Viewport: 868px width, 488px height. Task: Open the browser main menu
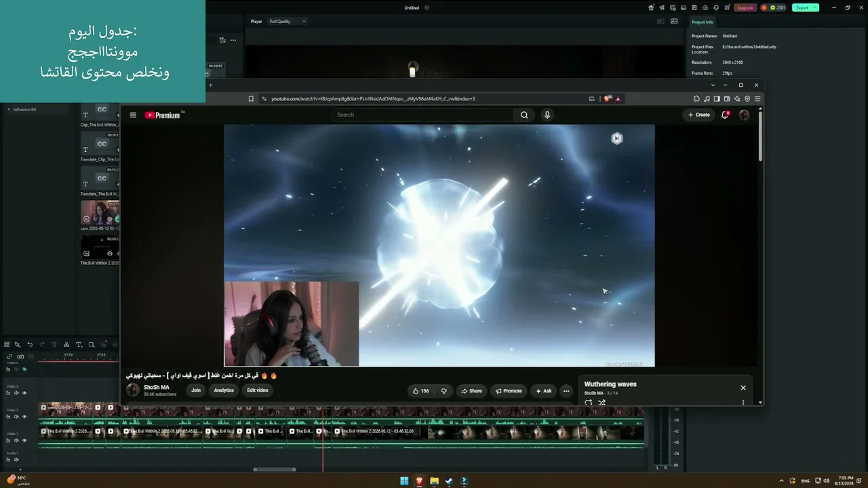coord(757,99)
